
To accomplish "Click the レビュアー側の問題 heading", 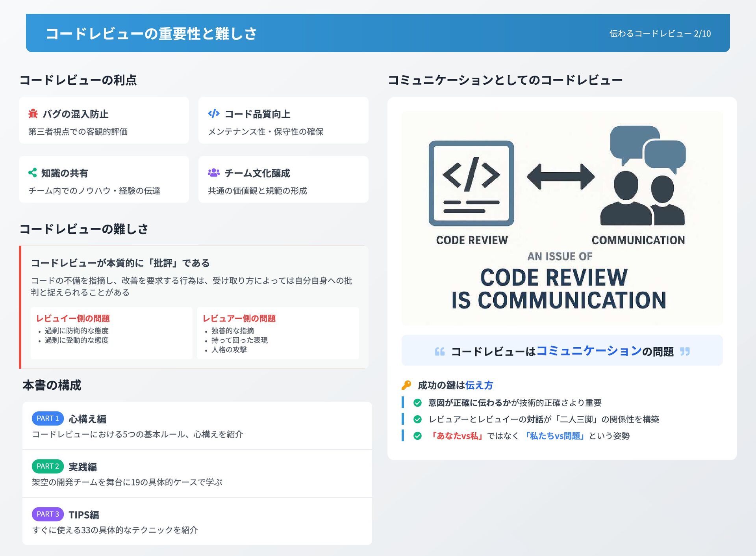I will click(x=239, y=318).
